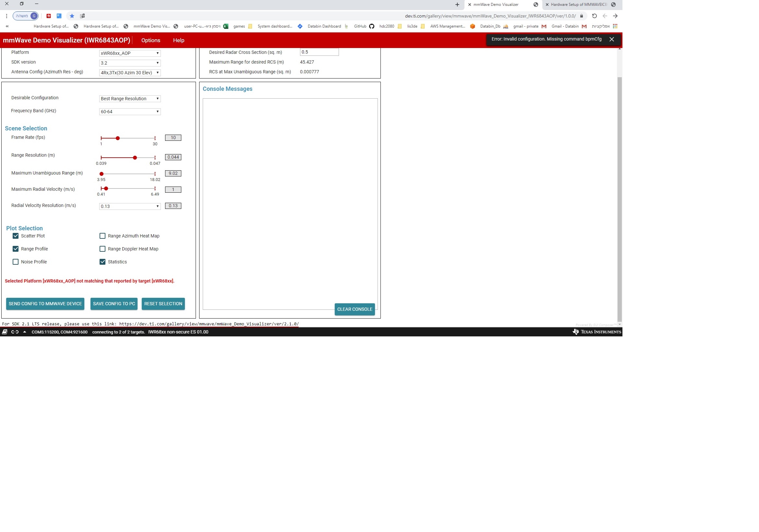
Task: Click the red TI extension icon
Action: 49,16
